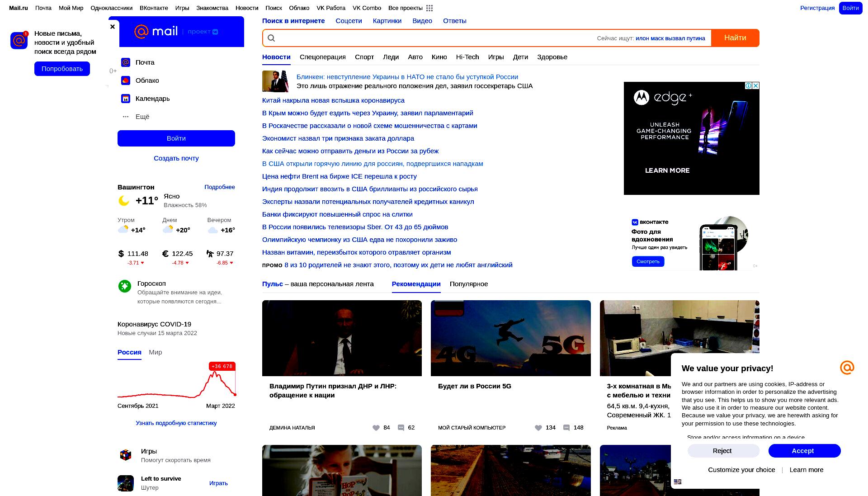Click the COVID chart +36 678 marker
The width and height of the screenshot is (868, 496).
click(222, 366)
